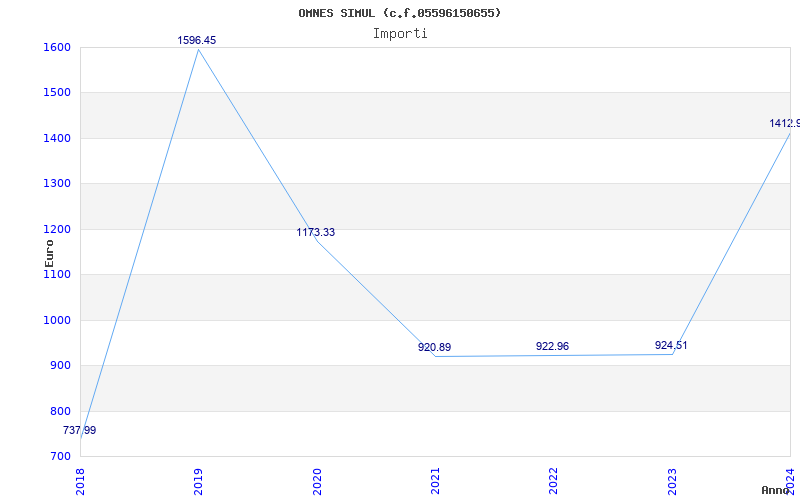Image resolution: width=800 pixels, height=500 pixels.
Task: Click the Anno x-axis title
Action: pos(775,490)
